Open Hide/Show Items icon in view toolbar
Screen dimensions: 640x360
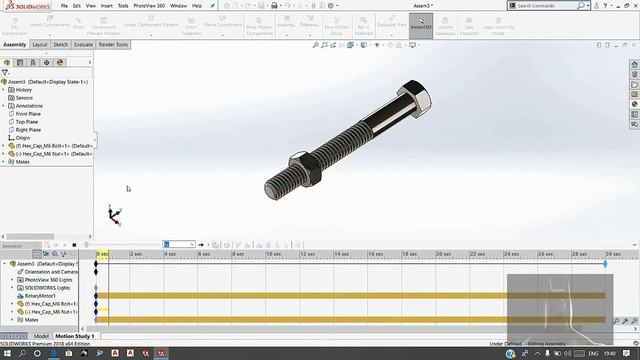(377, 45)
